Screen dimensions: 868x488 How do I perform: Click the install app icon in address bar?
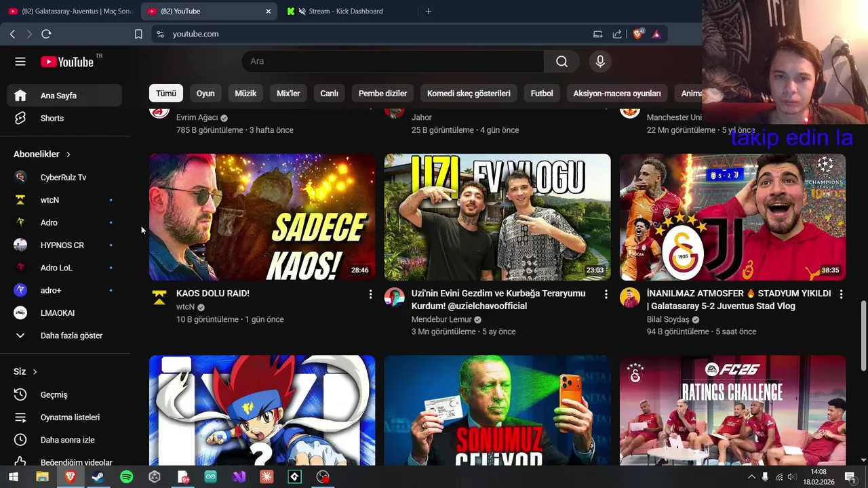(597, 34)
